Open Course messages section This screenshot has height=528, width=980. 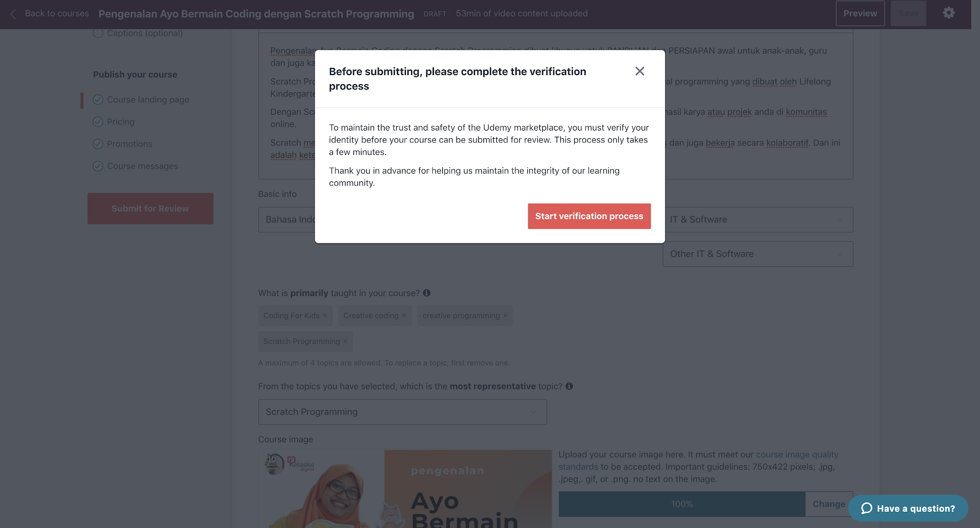click(x=143, y=166)
